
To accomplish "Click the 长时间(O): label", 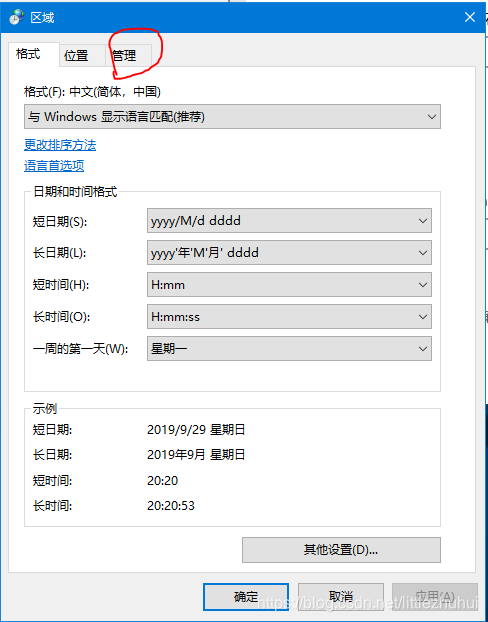I will [x=61, y=317].
